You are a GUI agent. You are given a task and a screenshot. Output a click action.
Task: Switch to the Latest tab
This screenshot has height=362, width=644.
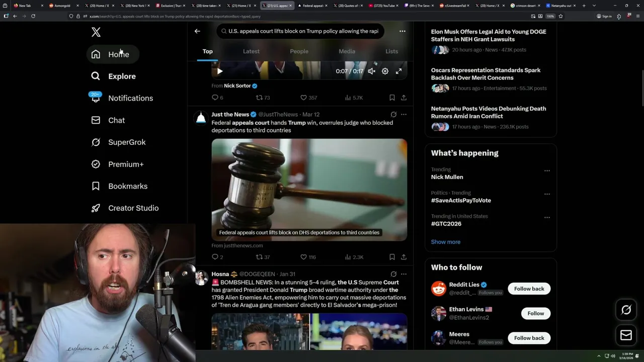[251, 51]
